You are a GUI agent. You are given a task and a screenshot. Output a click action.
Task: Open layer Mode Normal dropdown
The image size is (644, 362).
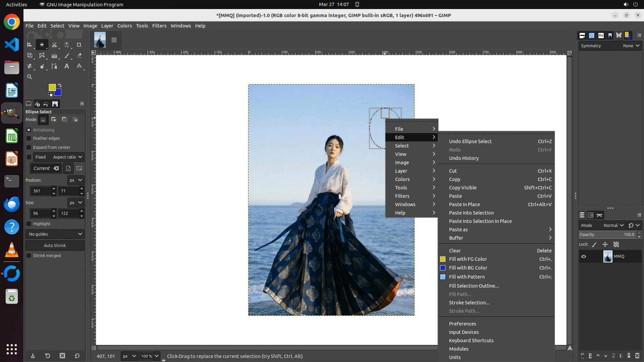613,225
